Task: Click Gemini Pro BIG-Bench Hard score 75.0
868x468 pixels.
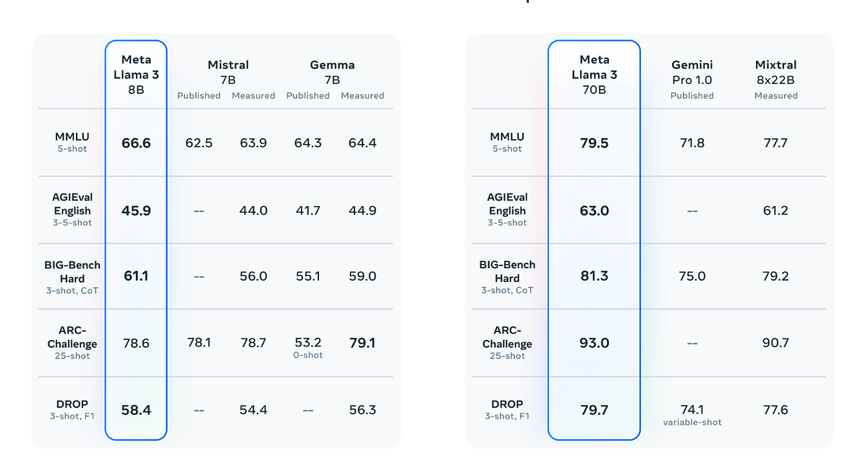Action: click(692, 276)
